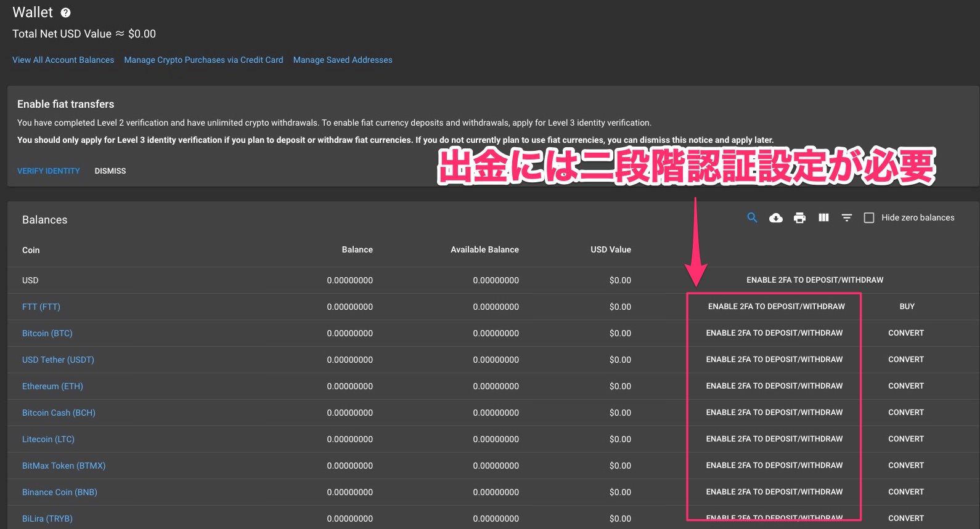Open the filter table icon

(847, 217)
